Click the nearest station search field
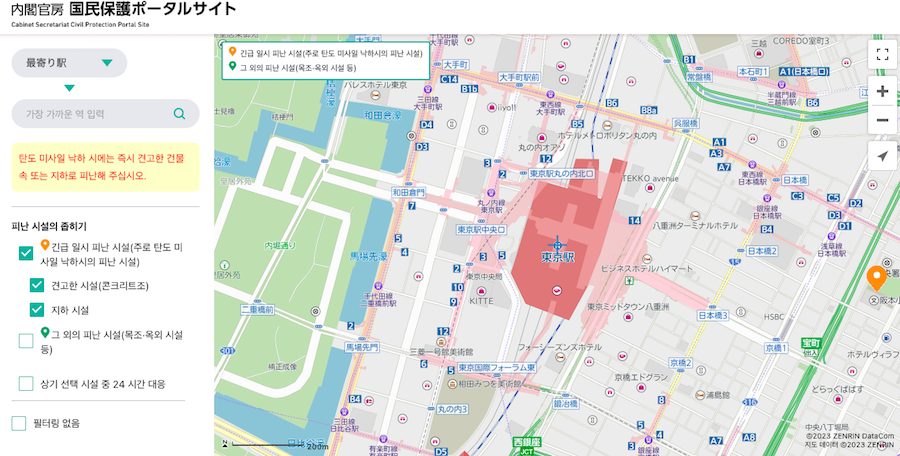This screenshot has height=456, width=900. [95, 114]
